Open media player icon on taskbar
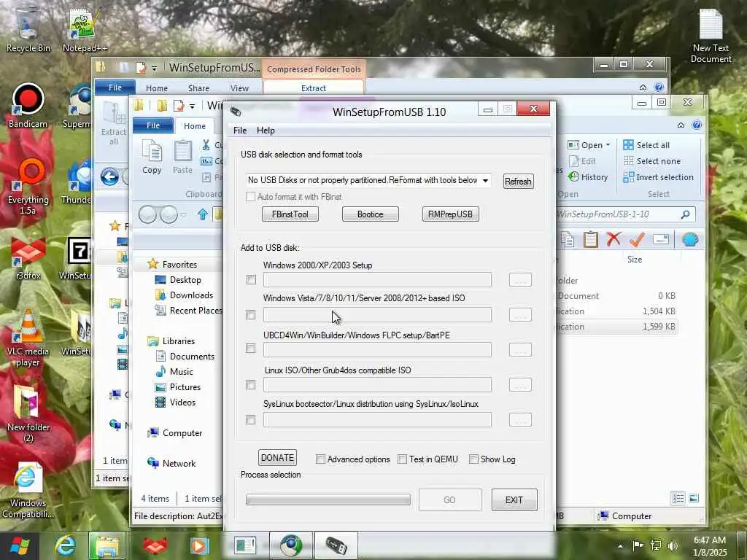The height and width of the screenshot is (560, 747). pos(199,545)
